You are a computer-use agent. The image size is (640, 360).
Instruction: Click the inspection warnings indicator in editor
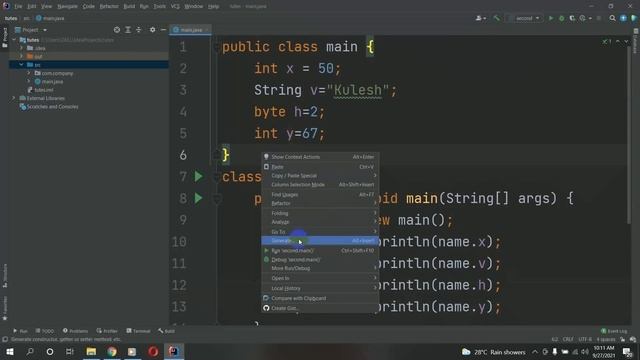(607, 42)
